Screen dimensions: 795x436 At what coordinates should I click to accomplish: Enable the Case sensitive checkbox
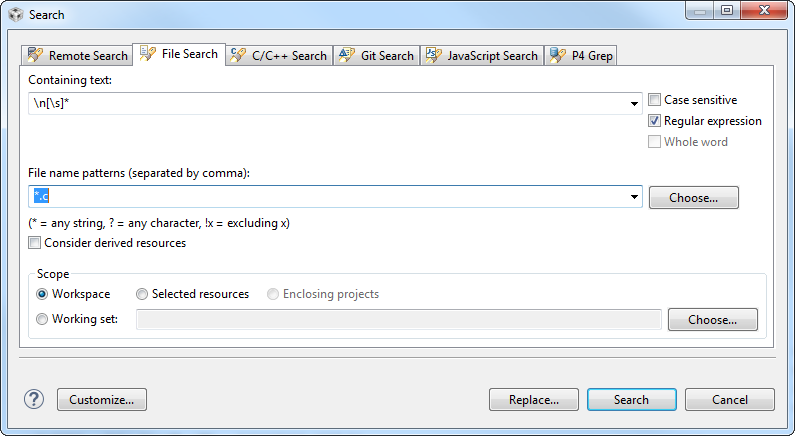coord(655,100)
